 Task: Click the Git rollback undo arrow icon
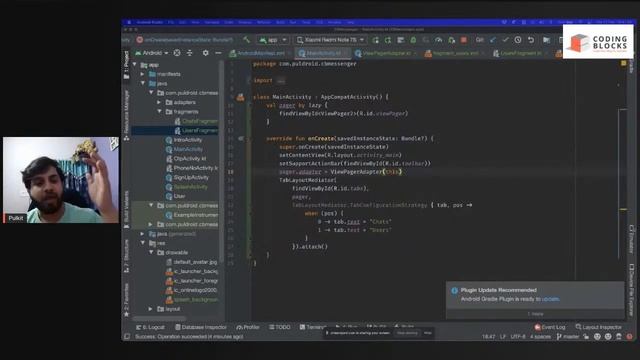531,40
